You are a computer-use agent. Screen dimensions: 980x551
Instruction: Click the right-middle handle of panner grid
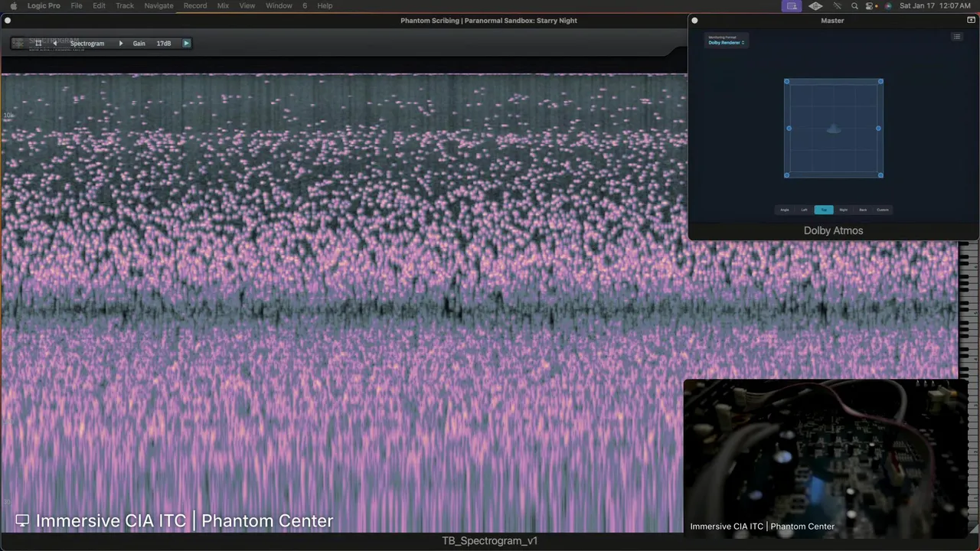878,129
